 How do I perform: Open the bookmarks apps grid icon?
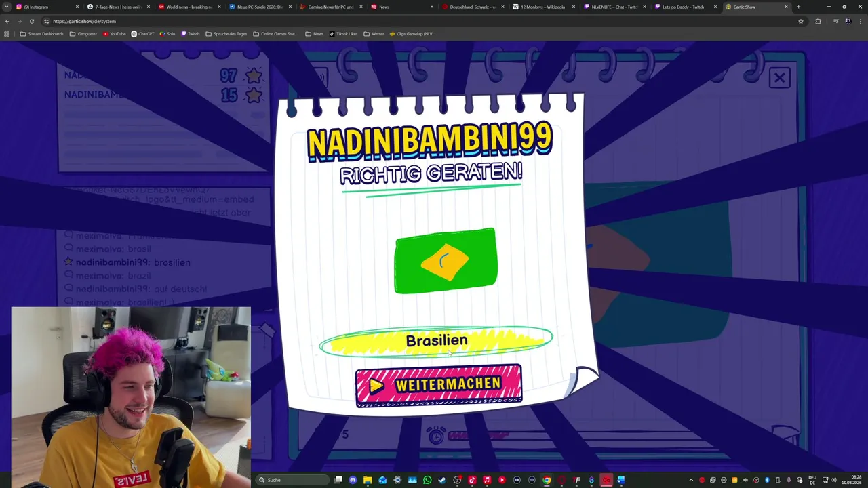pyautogui.click(x=7, y=33)
